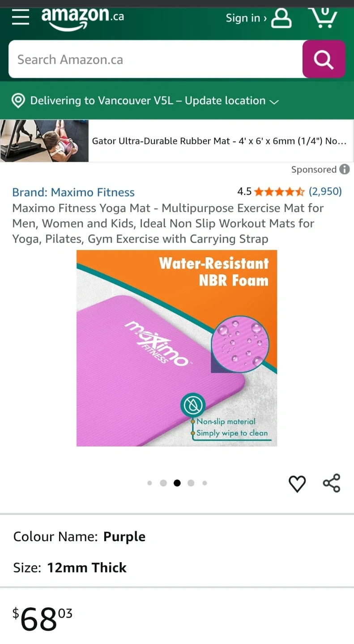Open the hamburger navigation menu
This screenshot has height=644, width=354.
tap(21, 17)
